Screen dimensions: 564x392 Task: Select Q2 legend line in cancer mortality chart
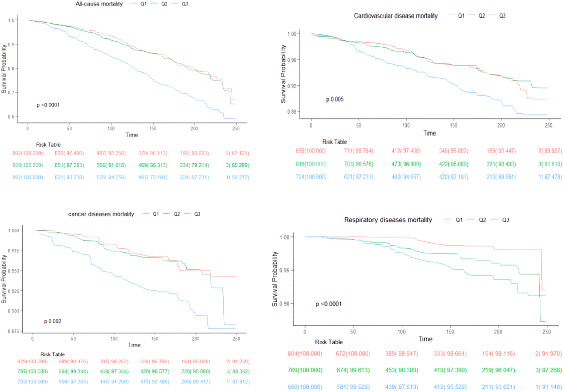[x=166, y=214]
